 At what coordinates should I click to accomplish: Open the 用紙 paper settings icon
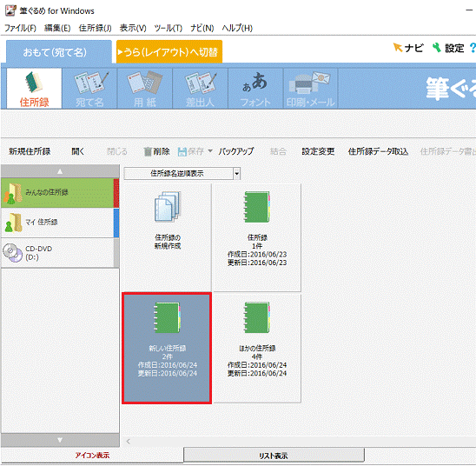[x=145, y=89]
